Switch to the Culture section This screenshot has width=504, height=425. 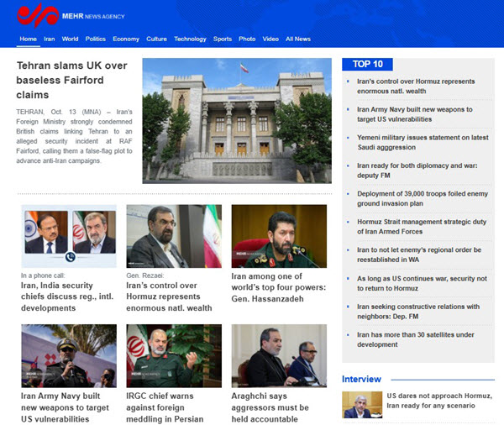coord(156,39)
